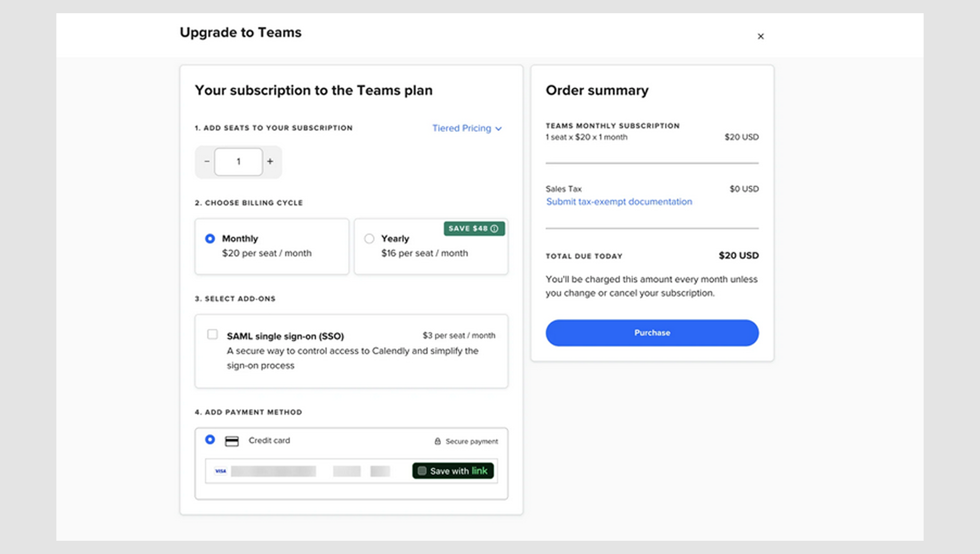Expand the Tiered Pricing dropdown
The height and width of the screenshot is (554, 980).
(x=467, y=128)
